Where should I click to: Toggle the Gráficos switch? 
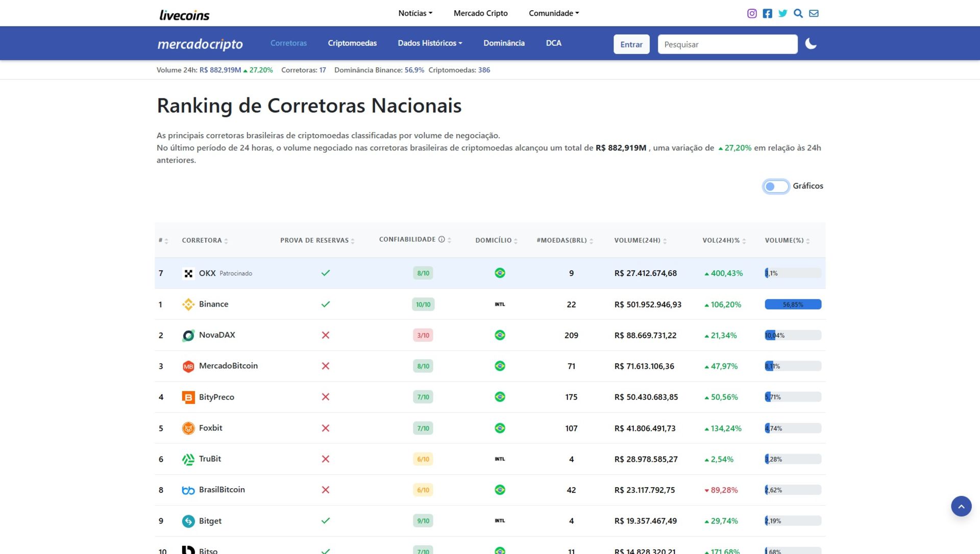pyautogui.click(x=775, y=186)
